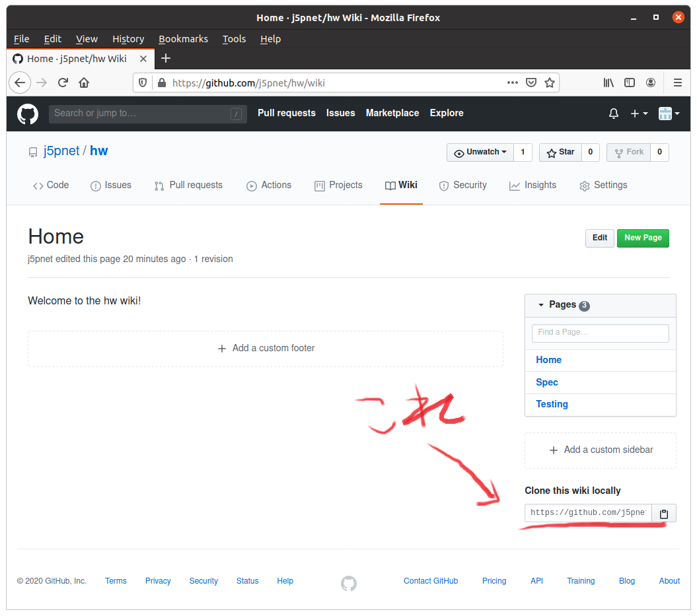Open the Projects tab
The width and height of the screenshot is (697, 616).
(338, 186)
